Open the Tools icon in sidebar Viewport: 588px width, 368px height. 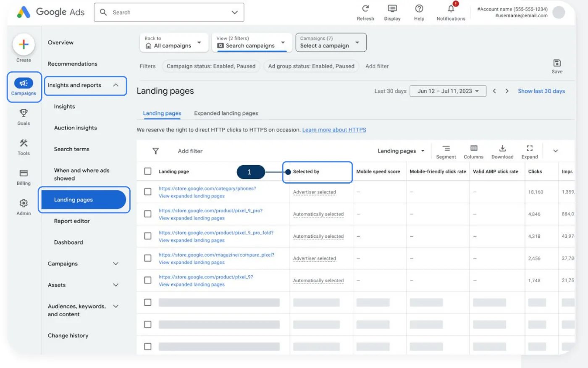[x=24, y=143]
